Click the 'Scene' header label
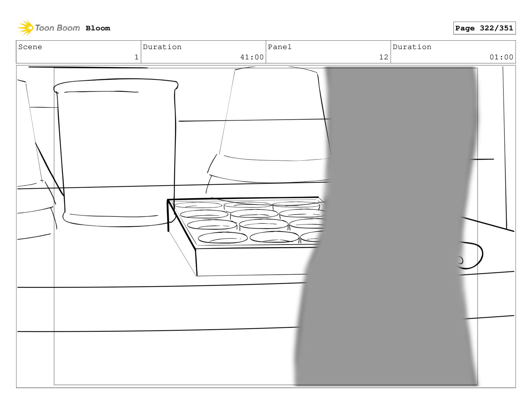Screen dimensions: 532x412 tap(30, 47)
